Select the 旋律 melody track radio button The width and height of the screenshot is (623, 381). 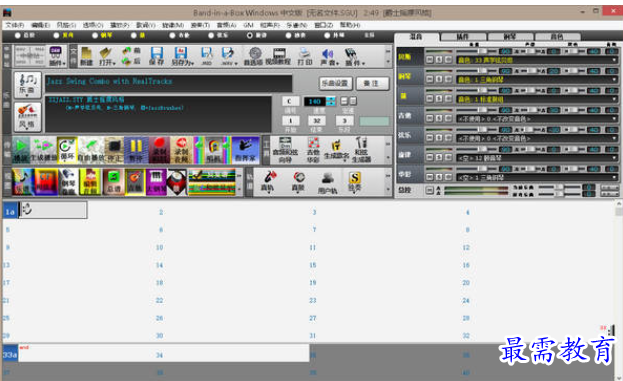[x=250, y=35]
